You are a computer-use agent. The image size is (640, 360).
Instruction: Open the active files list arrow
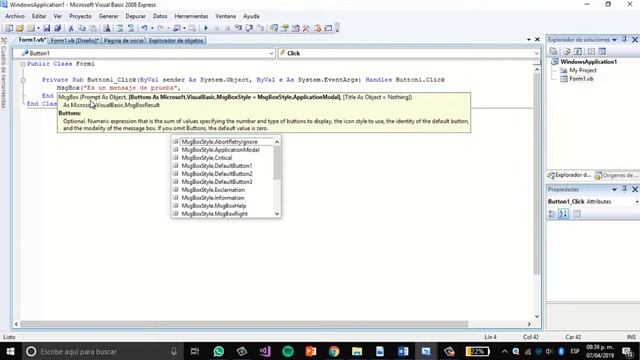(x=529, y=40)
